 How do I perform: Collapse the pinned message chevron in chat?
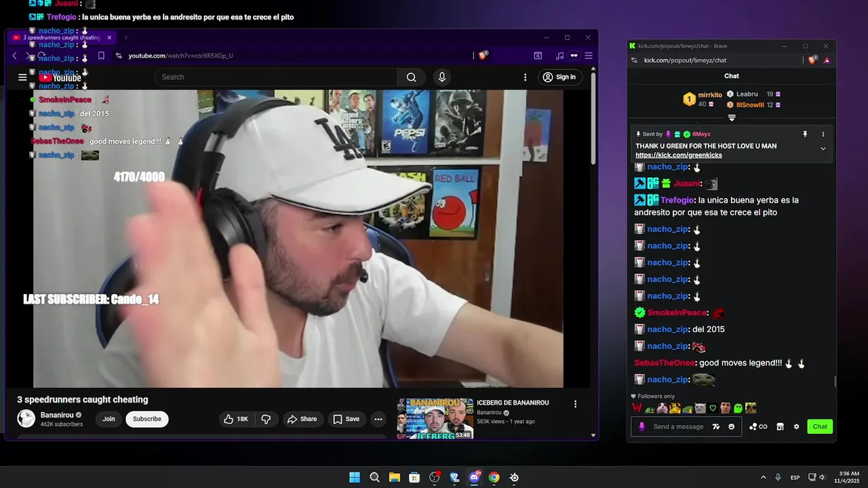click(x=823, y=148)
